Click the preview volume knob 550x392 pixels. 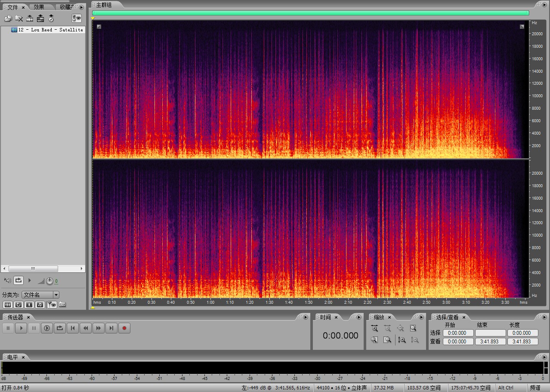49,281
